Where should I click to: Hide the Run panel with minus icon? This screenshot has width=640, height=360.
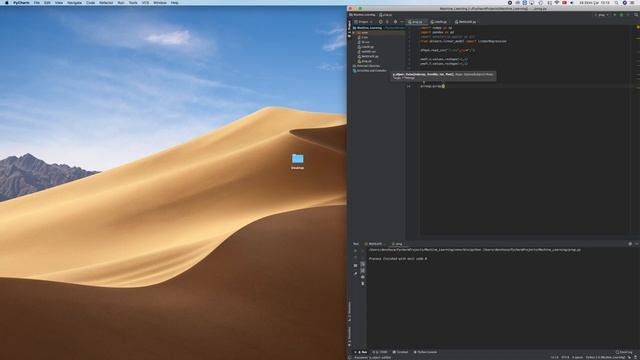tap(636, 244)
